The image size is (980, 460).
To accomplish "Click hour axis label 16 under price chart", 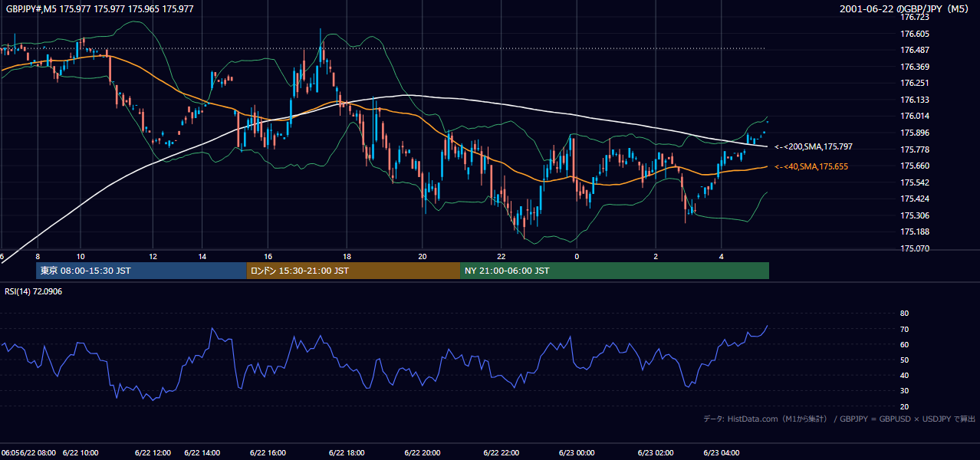I will 268,256.
